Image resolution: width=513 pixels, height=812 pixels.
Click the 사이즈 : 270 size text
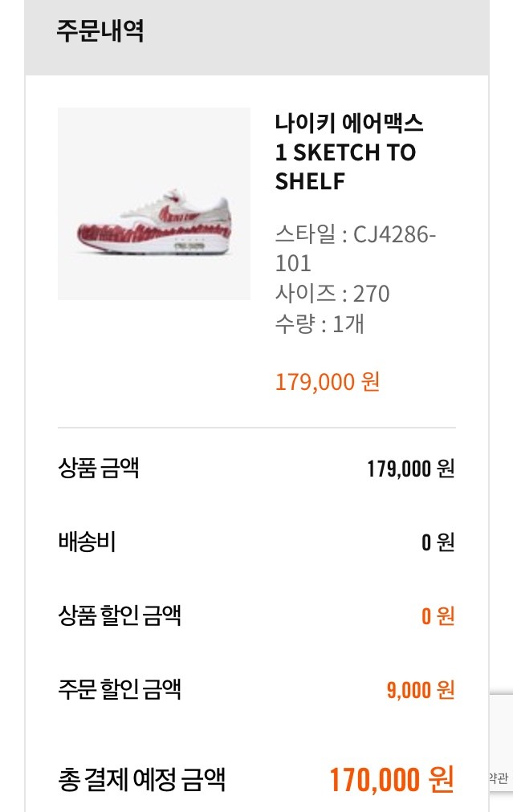(332, 294)
